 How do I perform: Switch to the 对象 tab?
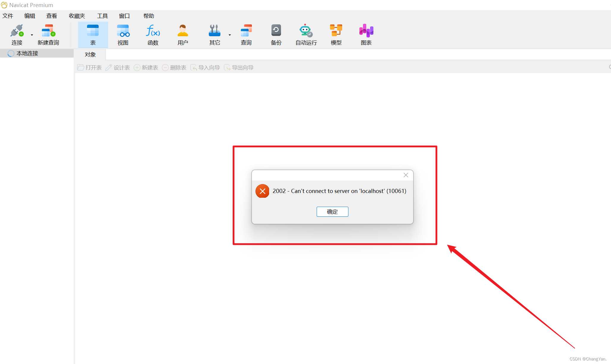(90, 55)
